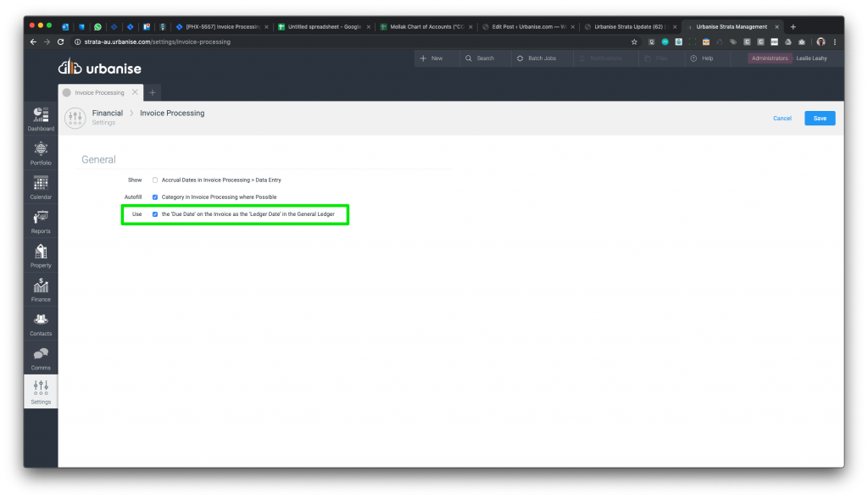Open the Batch Jobs menu
The width and height of the screenshot is (868, 499).
tap(537, 58)
